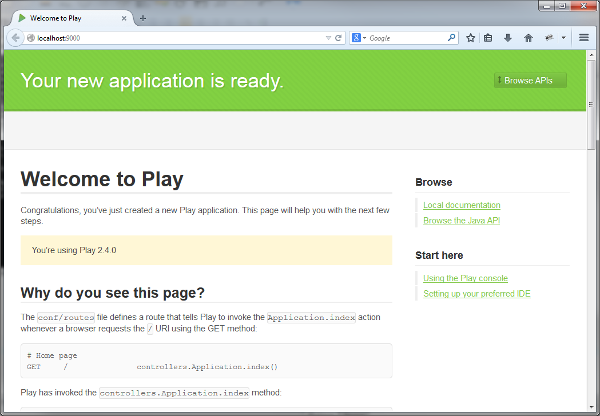
Task: Open a new tab with plus button
Action: point(143,18)
